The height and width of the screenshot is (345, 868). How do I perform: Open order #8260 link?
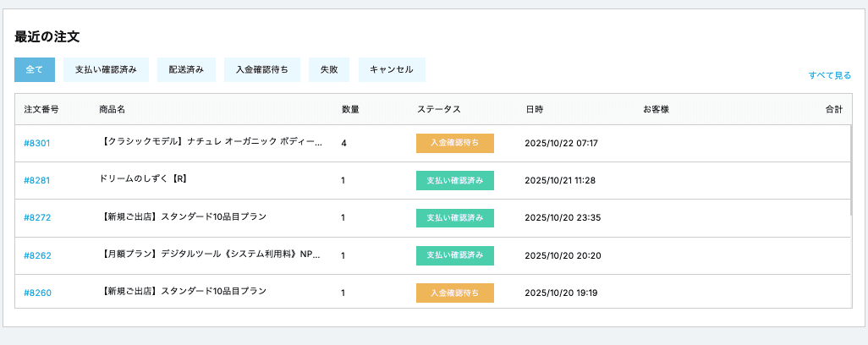[x=37, y=293]
